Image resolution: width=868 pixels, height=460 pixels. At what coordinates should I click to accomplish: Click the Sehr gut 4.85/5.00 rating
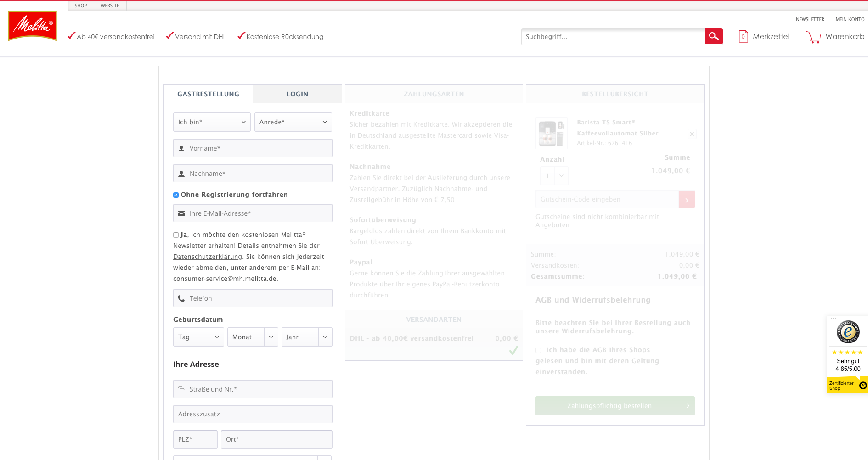848,365
